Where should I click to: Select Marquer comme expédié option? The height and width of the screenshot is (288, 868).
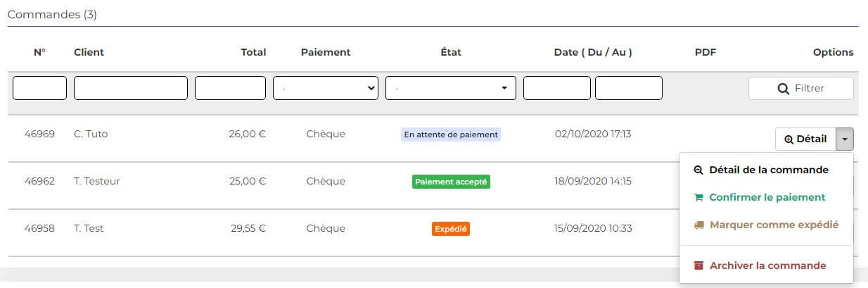tap(766, 225)
